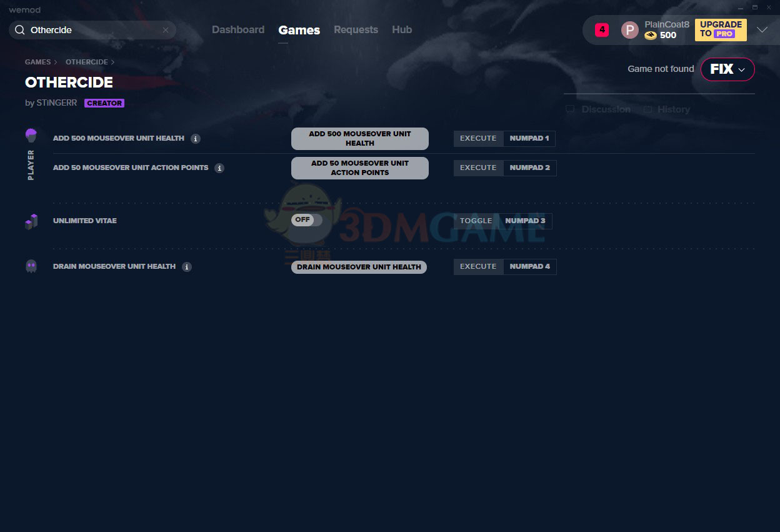780x532 pixels.
Task: Change the Numpad 1 hotkey binding
Action: (x=529, y=138)
